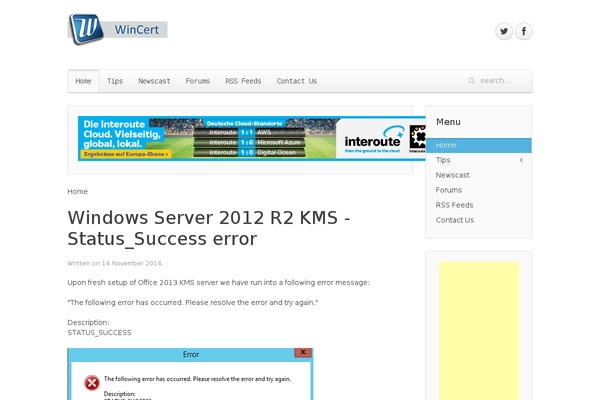Click the STATUS_SUCCESS description text

99,333
